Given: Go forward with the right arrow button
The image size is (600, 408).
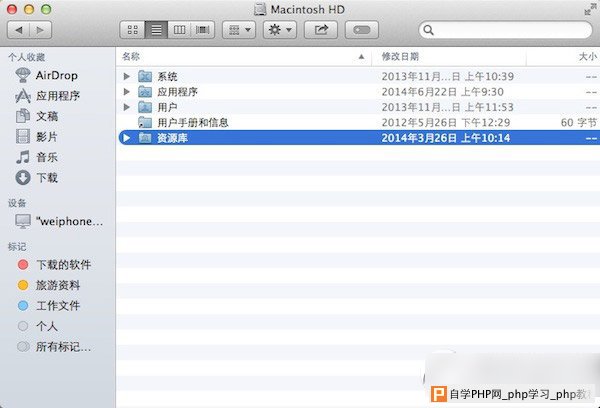Looking at the screenshot, I should 40,30.
